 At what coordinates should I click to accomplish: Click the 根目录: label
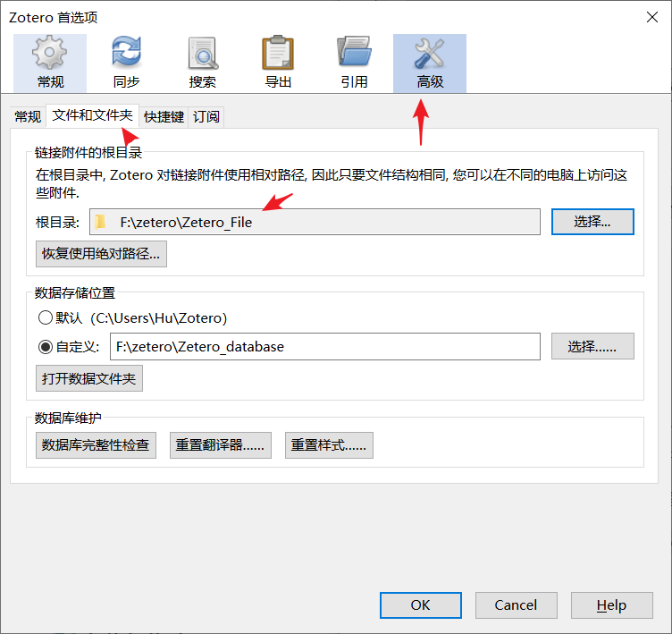pos(57,222)
